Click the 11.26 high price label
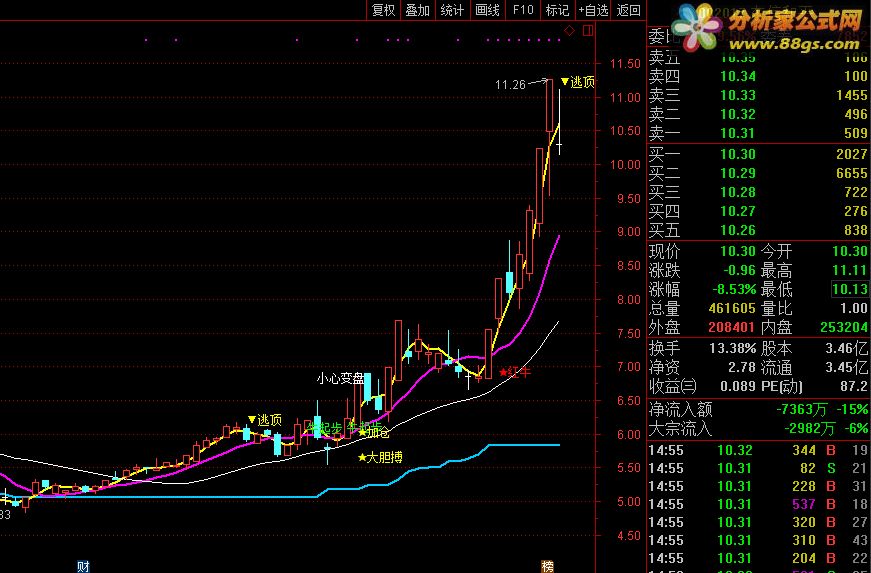This screenshot has width=871, height=573. (510, 85)
